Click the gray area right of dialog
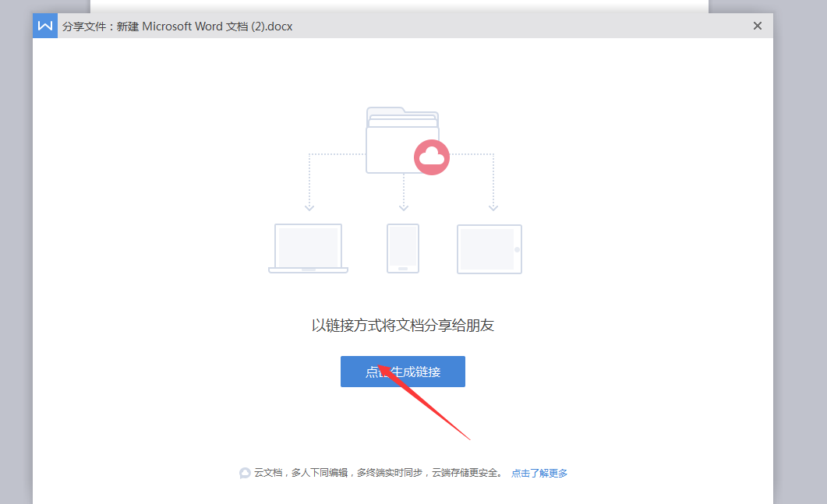Viewport: 827px width, 504px height. point(800,257)
